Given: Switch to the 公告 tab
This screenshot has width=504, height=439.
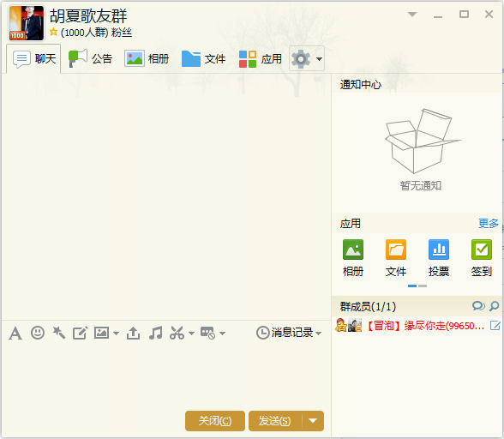Looking at the screenshot, I should [90, 59].
